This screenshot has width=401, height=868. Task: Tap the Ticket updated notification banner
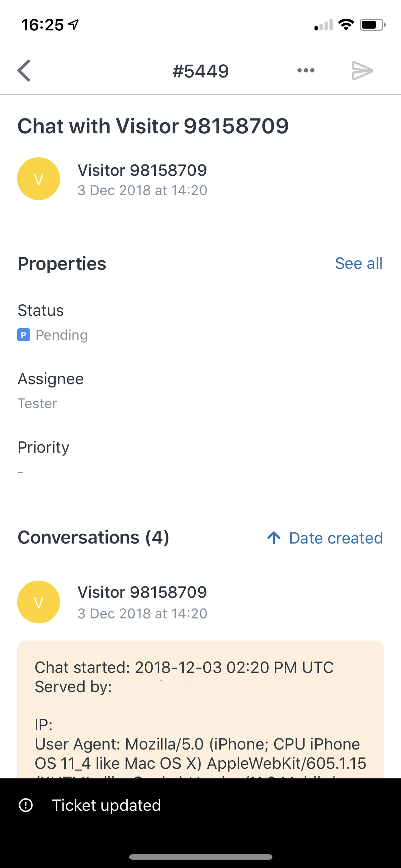200,805
